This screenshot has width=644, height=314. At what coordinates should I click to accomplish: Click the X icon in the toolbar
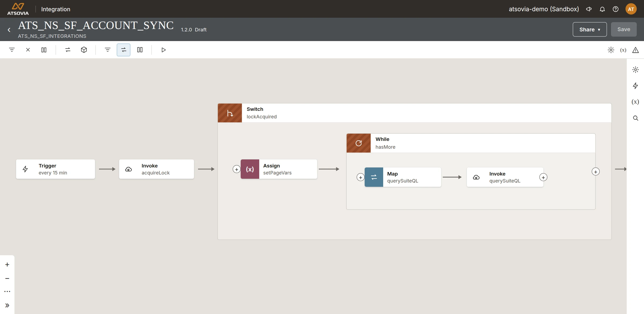click(x=28, y=50)
